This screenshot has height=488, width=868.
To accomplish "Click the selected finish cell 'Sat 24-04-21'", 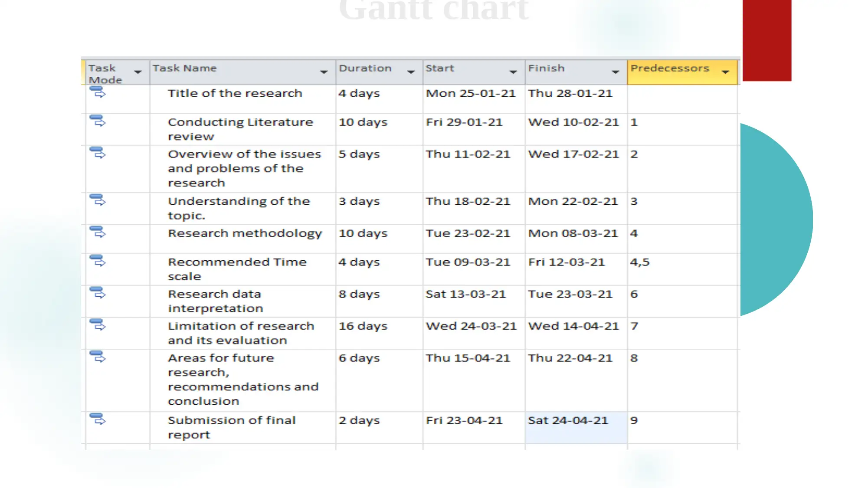I will click(576, 427).
